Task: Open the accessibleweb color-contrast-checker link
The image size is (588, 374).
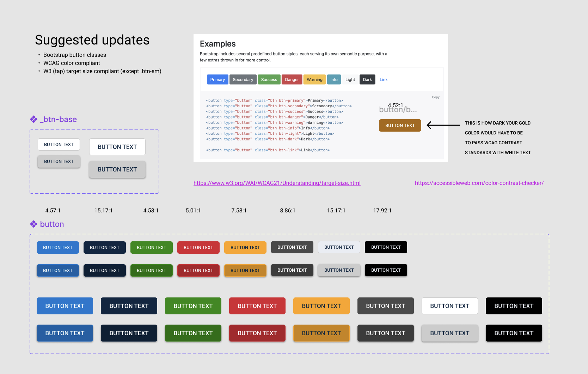Action: pyautogui.click(x=479, y=183)
